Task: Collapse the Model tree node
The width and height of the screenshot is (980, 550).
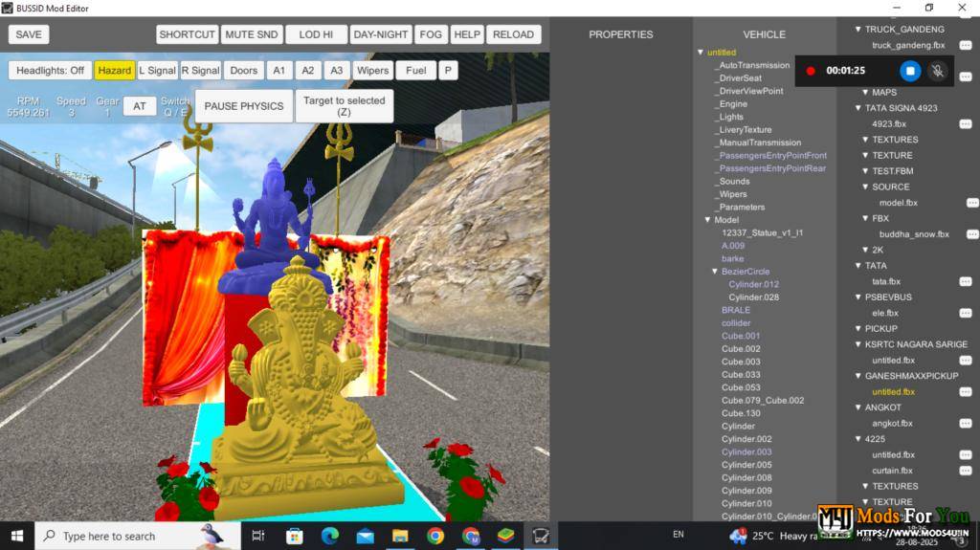Action: point(707,220)
